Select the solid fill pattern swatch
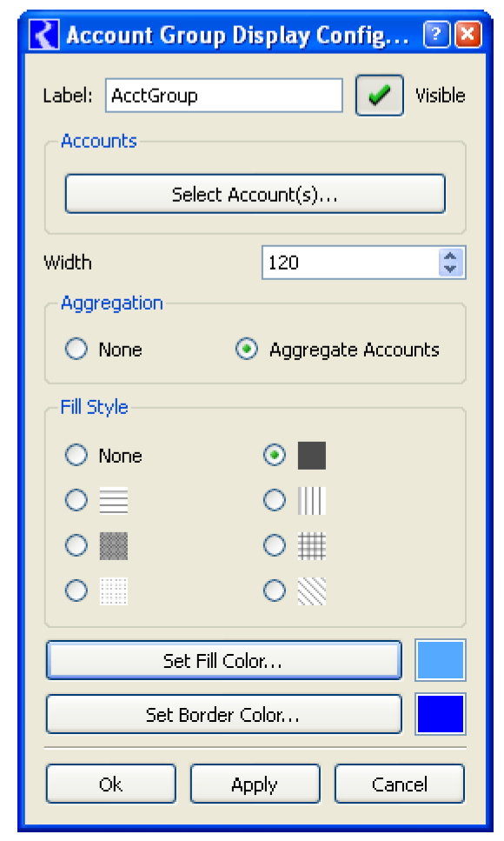This screenshot has width=504, height=841. click(x=311, y=456)
